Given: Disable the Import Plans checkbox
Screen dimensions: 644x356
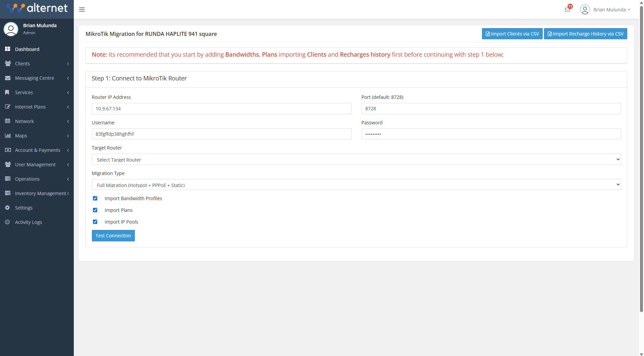Looking at the screenshot, I should pos(95,210).
